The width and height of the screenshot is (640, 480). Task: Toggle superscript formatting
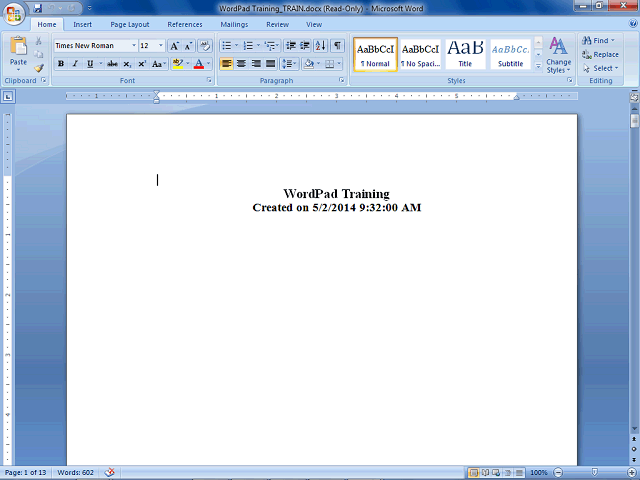coord(142,64)
